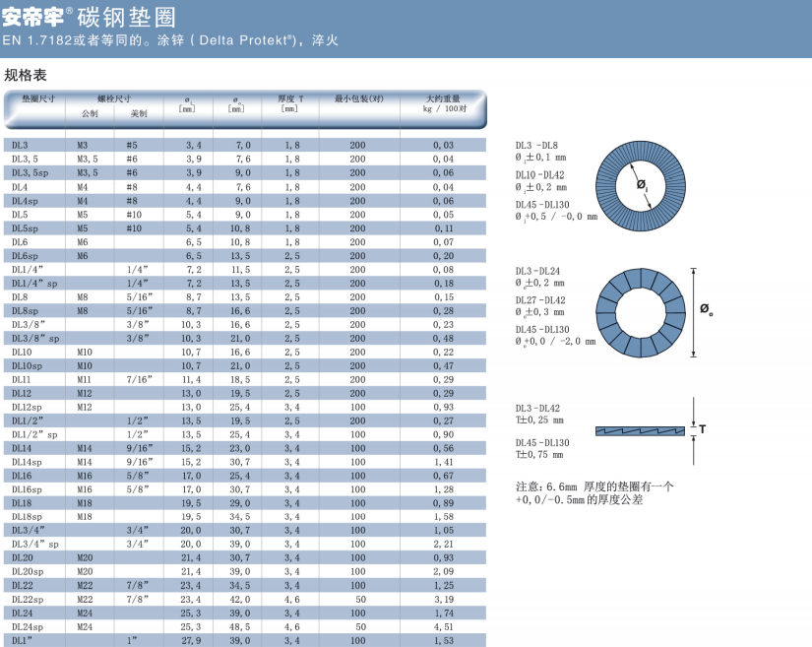This screenshot has height=647, width=812.
Task: Click the Øi label inside the top washer
Action: pyautogui.click(x=642, y=184)
